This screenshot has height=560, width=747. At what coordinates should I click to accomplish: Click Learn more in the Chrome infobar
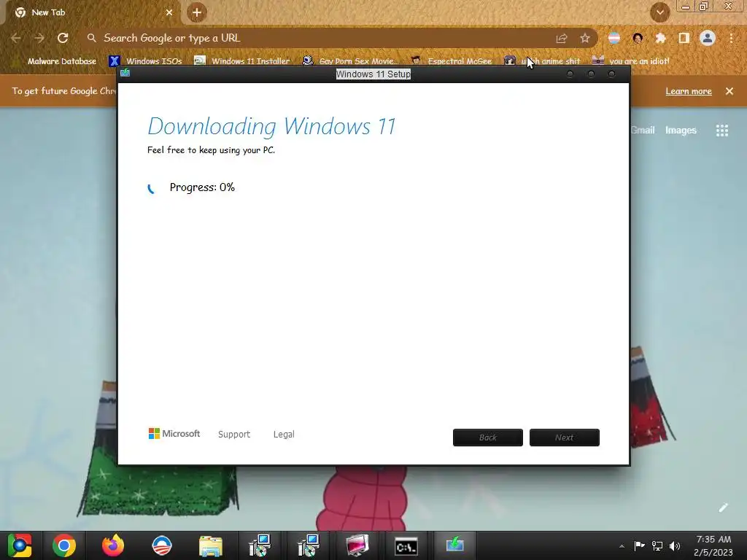pos(689,91)
